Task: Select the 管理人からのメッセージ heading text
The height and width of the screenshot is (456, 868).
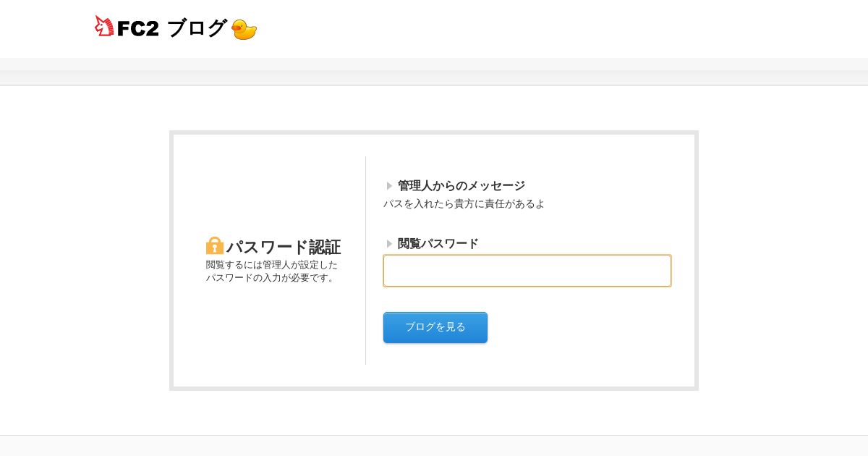Action: coord(461,186)
